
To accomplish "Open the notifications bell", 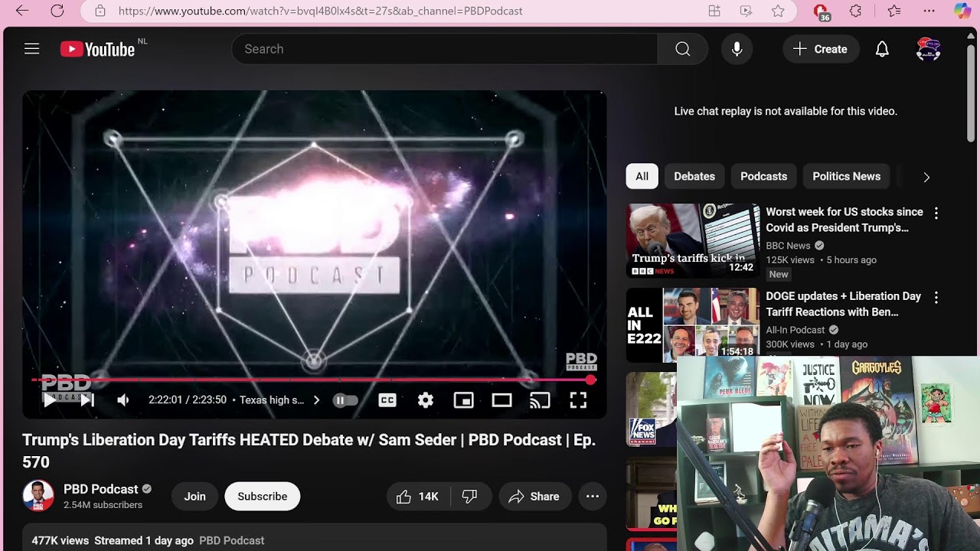I will [x=882, y=49].
